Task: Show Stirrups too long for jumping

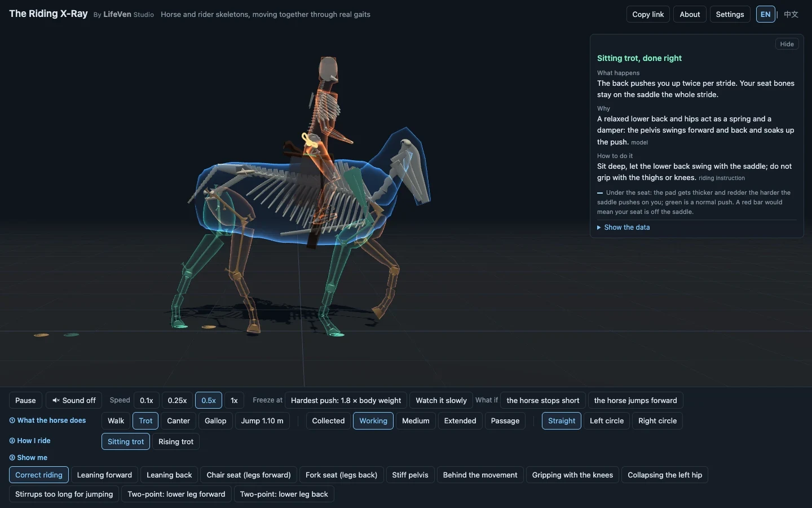Action: (x=64, y=494)
